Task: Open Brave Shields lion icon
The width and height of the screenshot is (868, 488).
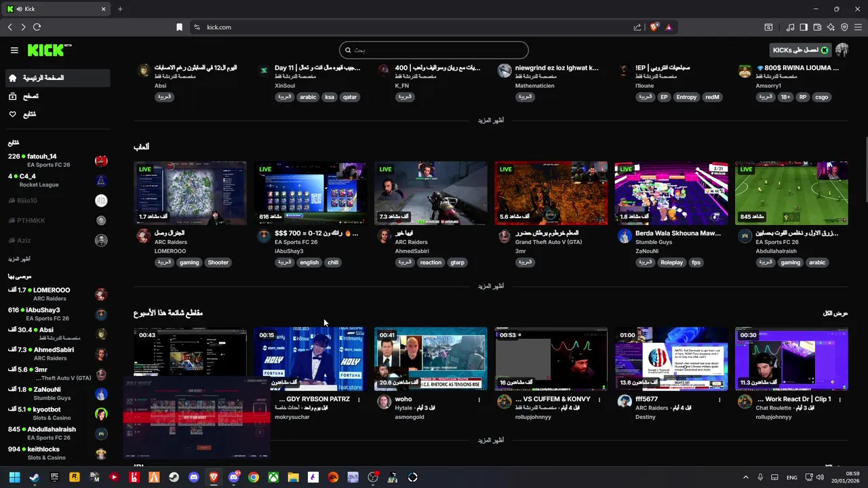Action: [x=654, y=27]
